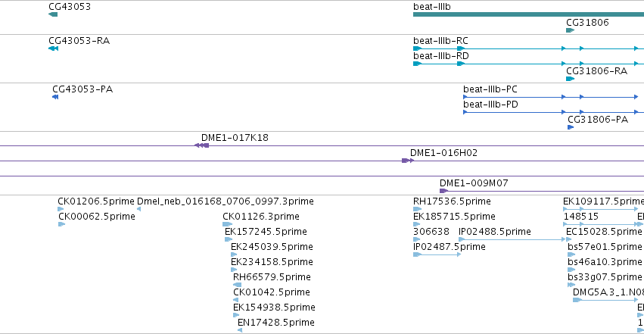Select the CK01042.5prime arrow glyph
644x334 pixels.
(x=236, y=301)
